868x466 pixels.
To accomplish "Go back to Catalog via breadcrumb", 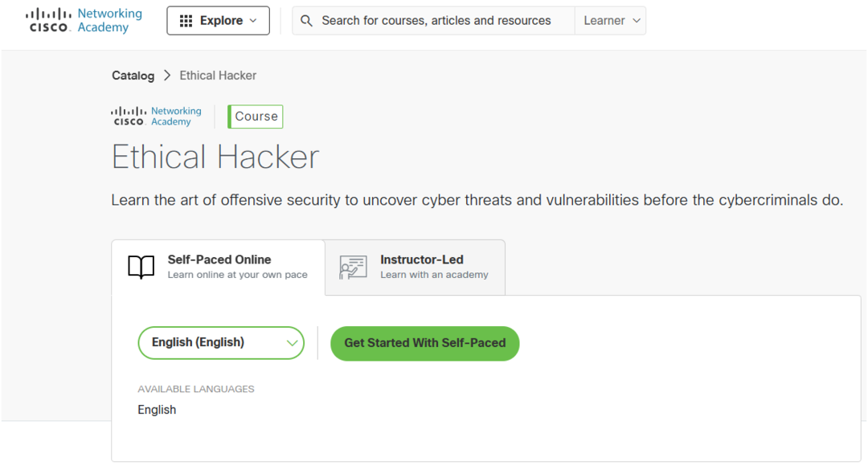I will pos(133,76).
